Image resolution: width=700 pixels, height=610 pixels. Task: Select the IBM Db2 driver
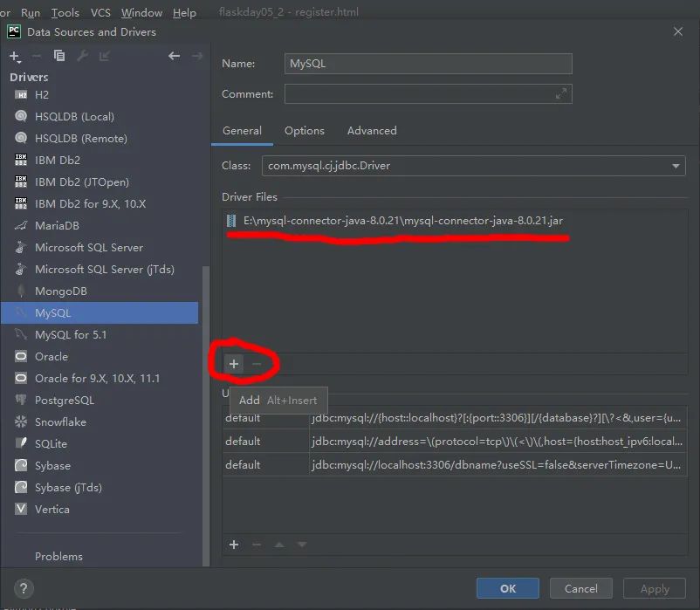tap(100, 161)
